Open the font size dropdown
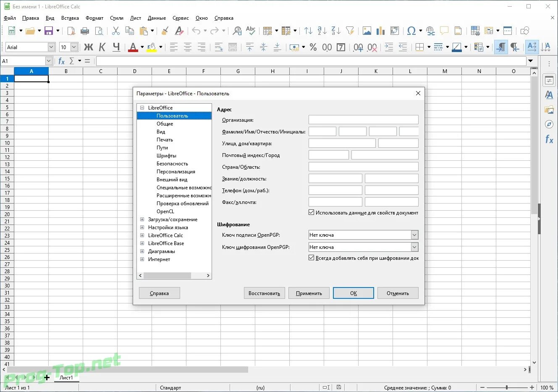 coord(74,47)
